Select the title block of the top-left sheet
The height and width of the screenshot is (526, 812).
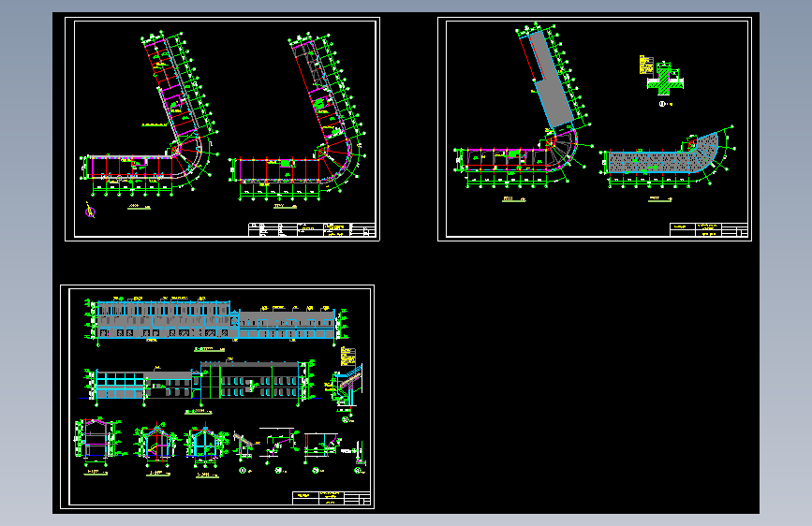pyautogui.click(x=312, y=230)
